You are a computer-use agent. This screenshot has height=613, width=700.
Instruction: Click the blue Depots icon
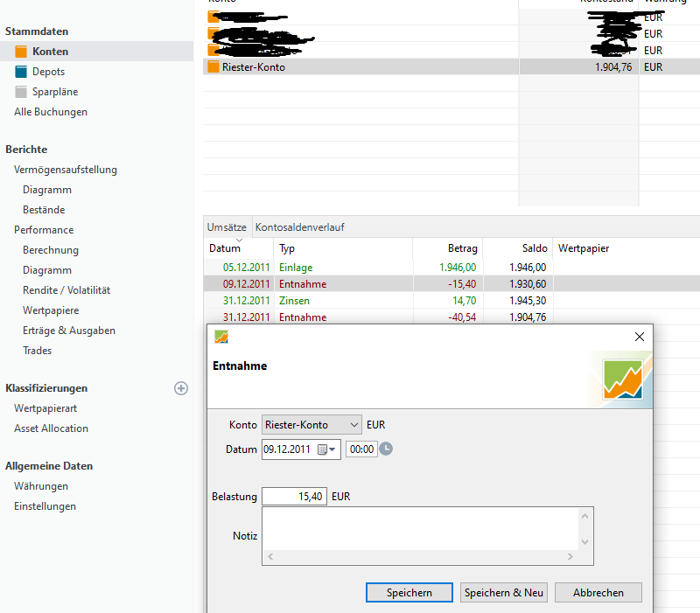(x=21, y=72)
